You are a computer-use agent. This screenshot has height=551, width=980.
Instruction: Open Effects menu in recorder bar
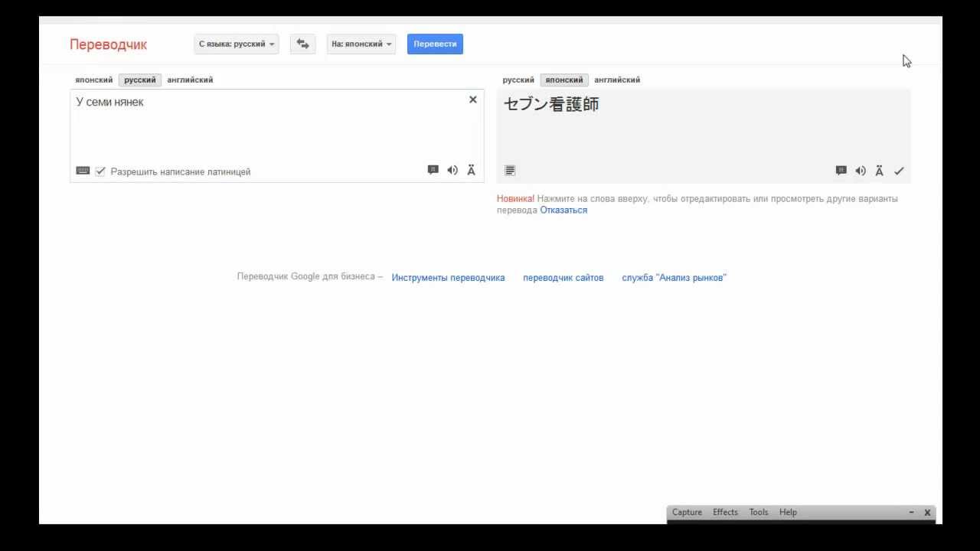(725, 512)
